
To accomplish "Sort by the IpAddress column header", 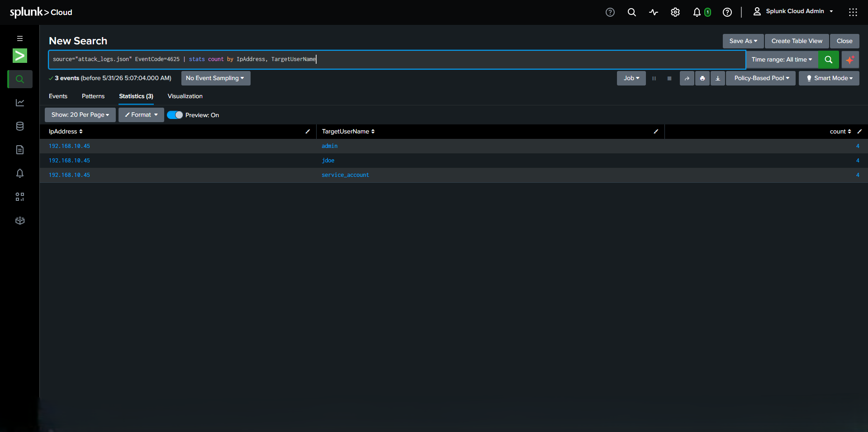I will (66, 132).
